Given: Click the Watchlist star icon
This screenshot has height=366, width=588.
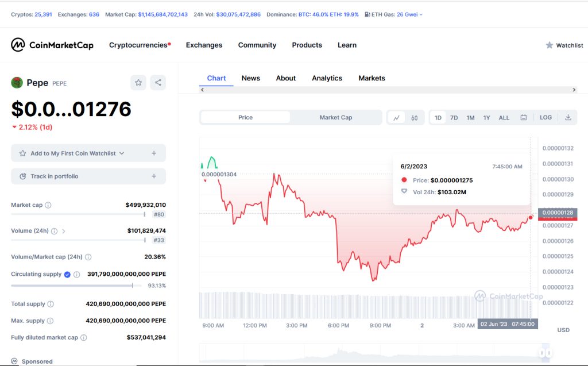Looking at the screenshot, I should pyautogui.click(x=550, y=45).
